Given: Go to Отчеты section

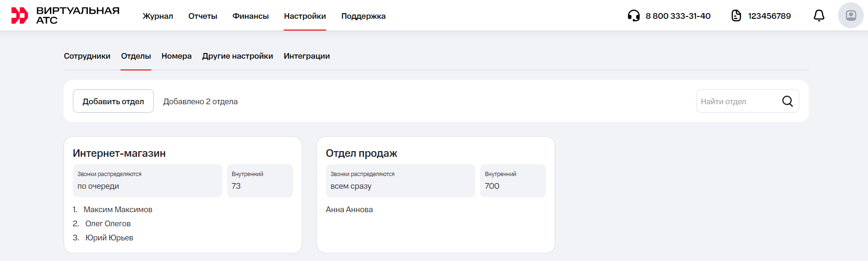Looking at the screenshot, I should coord(203,16).
